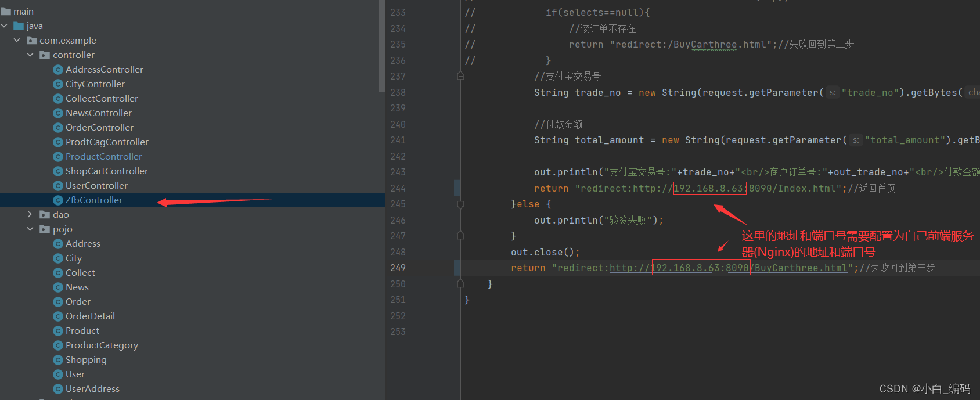Fold the comment block at line 237
Screen dimensions: 980x400
pyautogui.click(x=460, y=76)
